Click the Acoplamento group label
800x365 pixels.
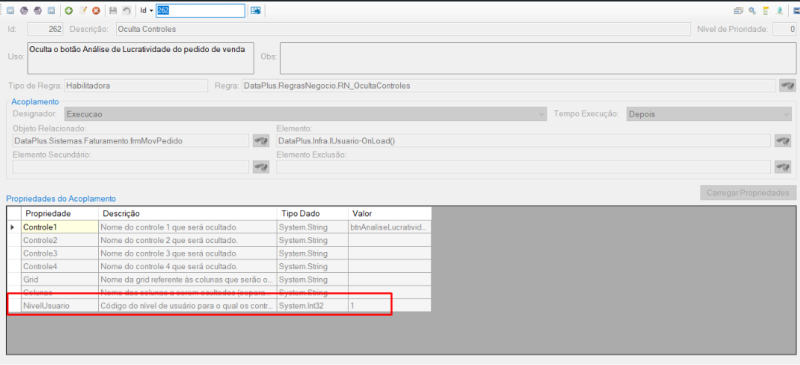tap(35, 102)
